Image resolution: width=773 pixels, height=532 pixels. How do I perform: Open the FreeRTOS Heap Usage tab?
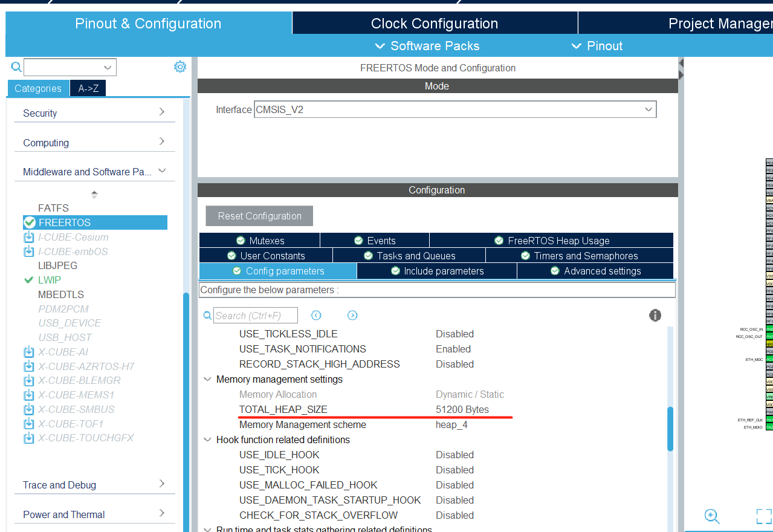551,241
